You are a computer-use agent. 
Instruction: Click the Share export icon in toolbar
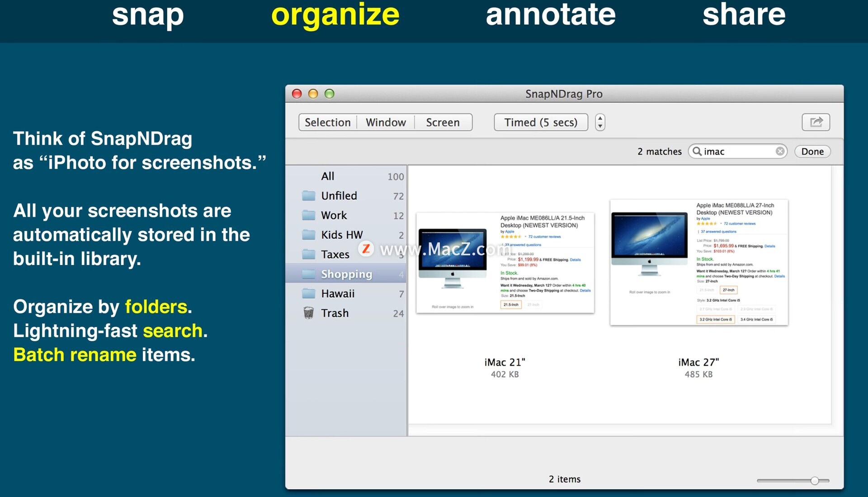(816, 122)
